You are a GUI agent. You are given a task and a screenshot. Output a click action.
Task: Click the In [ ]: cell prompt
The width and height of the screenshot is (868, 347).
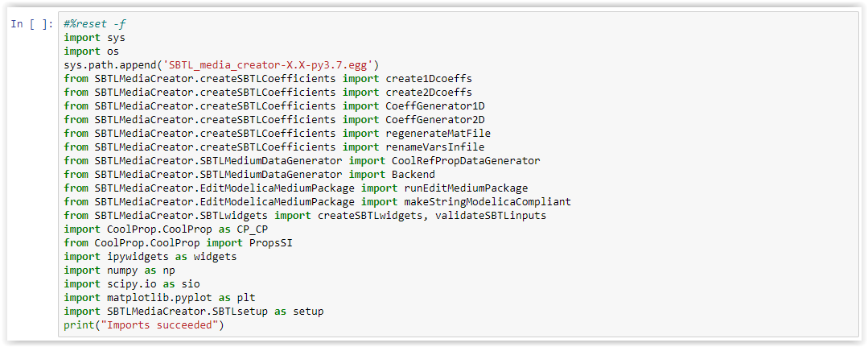[32, 24]
